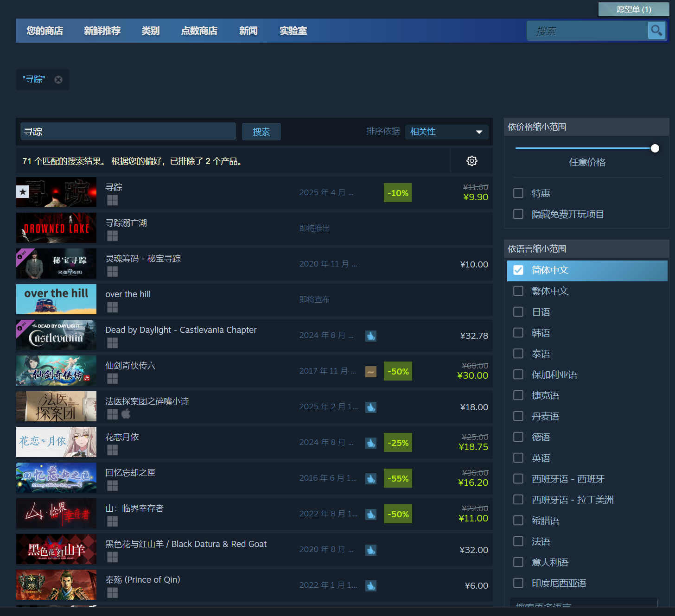This screenshot has height=616, width=675.
Task: Check the 法语 language filter
Action: [518, 541]
